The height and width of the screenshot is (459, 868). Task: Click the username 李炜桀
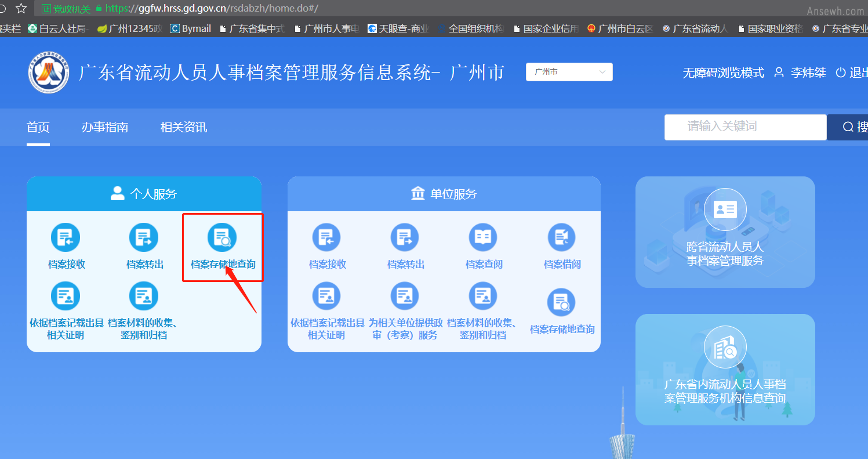pyautogui.click(x=808, y=73)
